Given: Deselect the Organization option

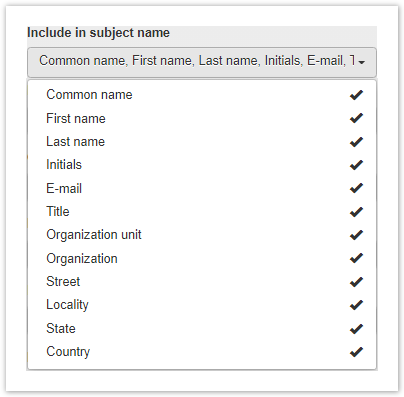Looking at the screenshot, I should 202,259.
